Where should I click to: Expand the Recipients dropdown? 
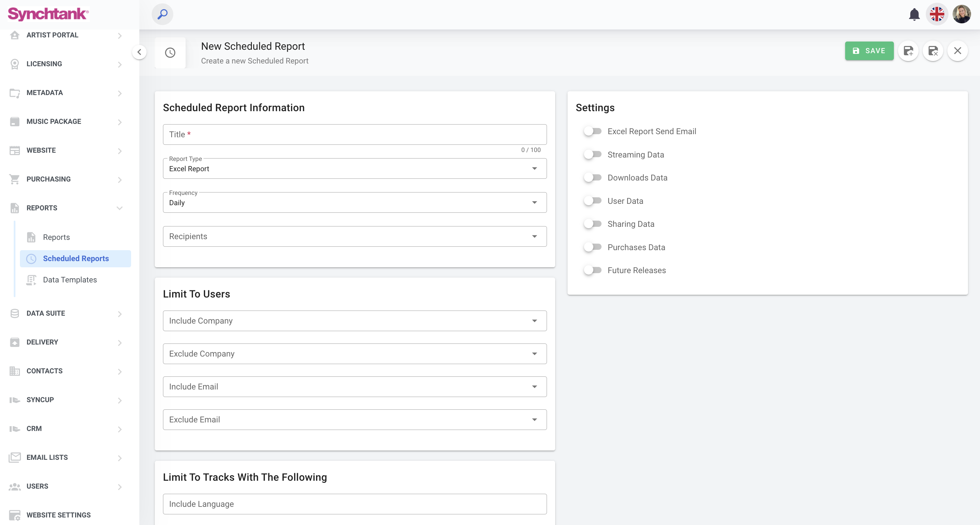(x=354, y=236)
